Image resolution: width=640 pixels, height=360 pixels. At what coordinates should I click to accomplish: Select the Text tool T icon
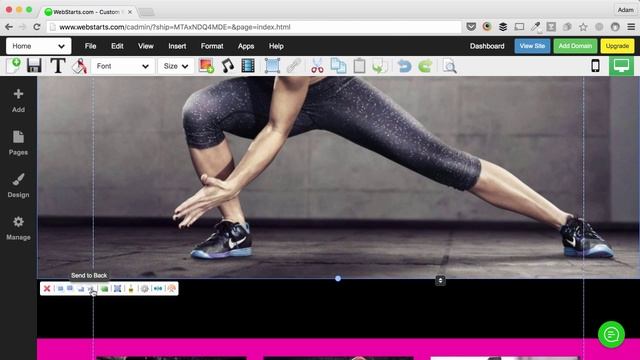[x=58, y=66]
